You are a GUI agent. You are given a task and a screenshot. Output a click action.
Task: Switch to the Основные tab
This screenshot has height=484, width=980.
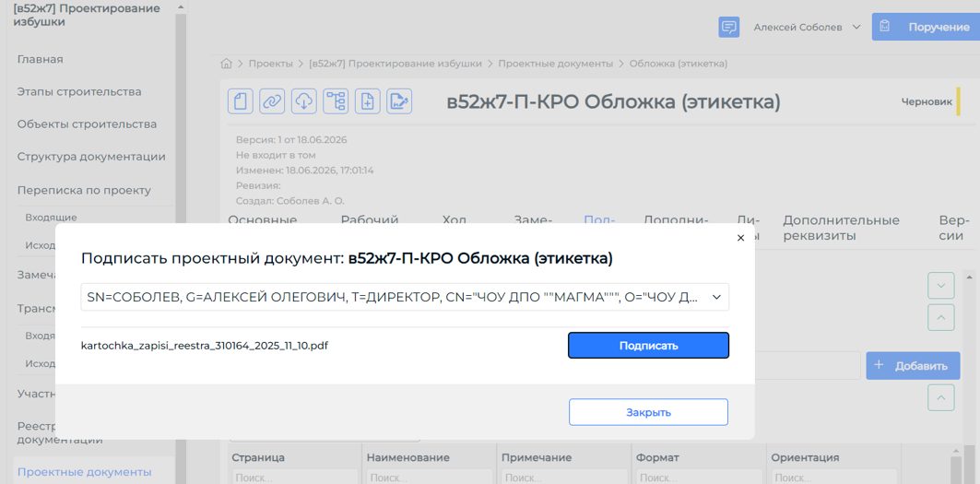click(263, 219)
